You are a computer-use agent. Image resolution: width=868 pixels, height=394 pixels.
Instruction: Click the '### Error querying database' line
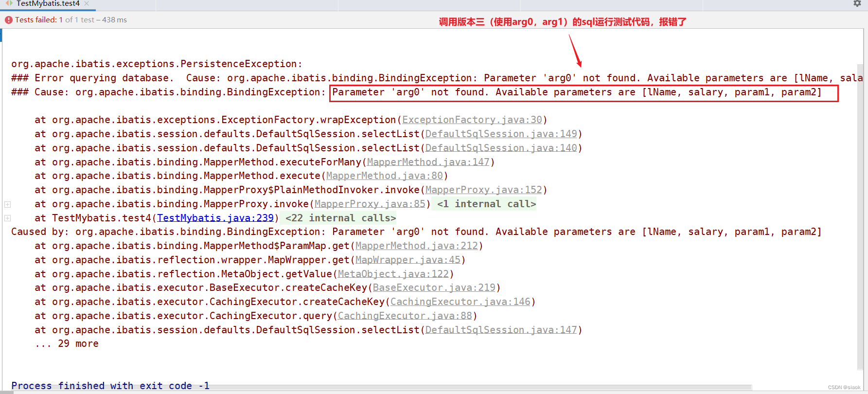coord(437,78)
